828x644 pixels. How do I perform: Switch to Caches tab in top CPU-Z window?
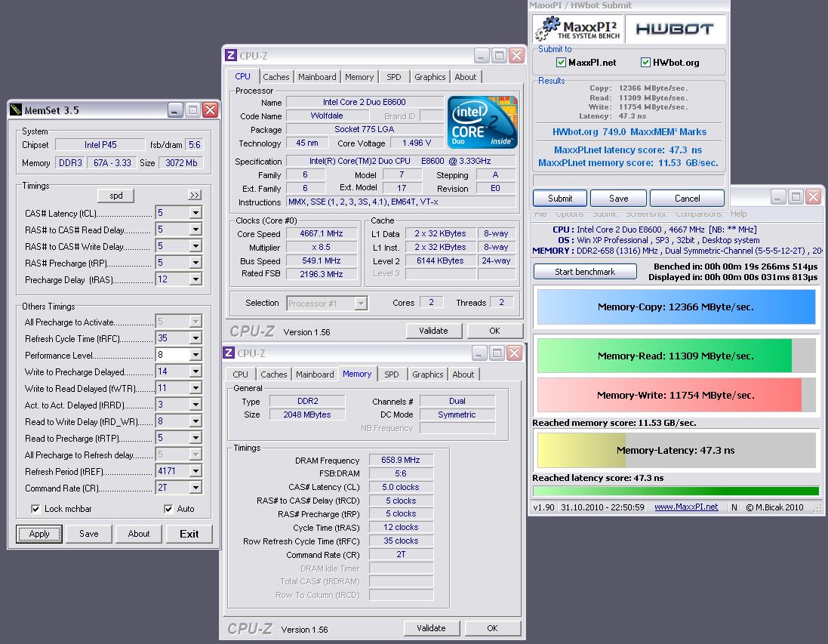click(275, 77)
